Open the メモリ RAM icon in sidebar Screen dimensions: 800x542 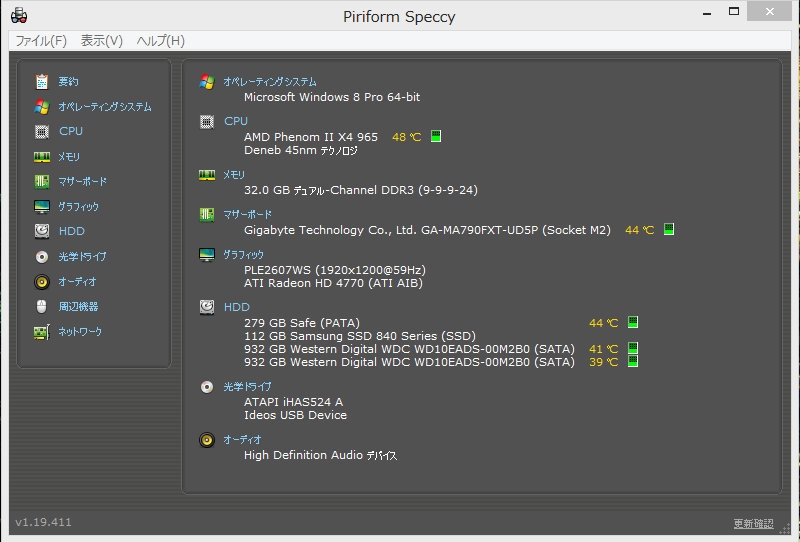42,156
